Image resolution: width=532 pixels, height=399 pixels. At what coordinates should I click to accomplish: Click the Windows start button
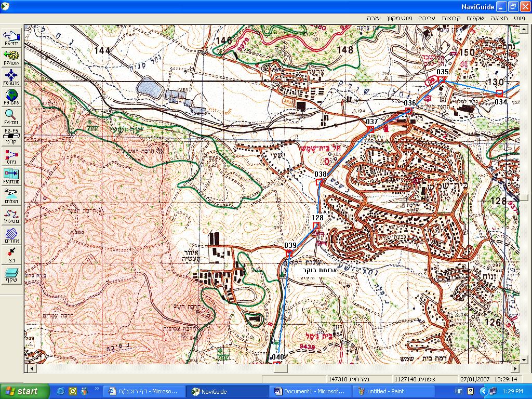[x=22, y=391]
